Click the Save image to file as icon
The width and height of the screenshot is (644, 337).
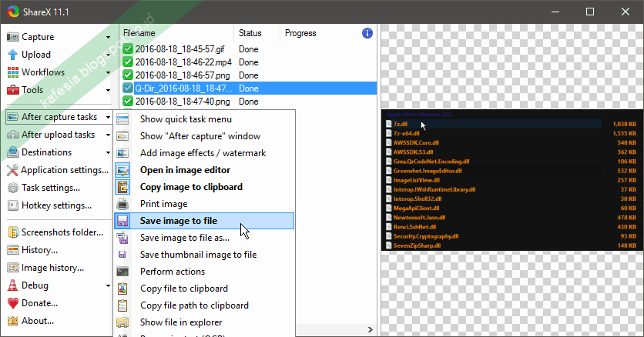point(122,238)
